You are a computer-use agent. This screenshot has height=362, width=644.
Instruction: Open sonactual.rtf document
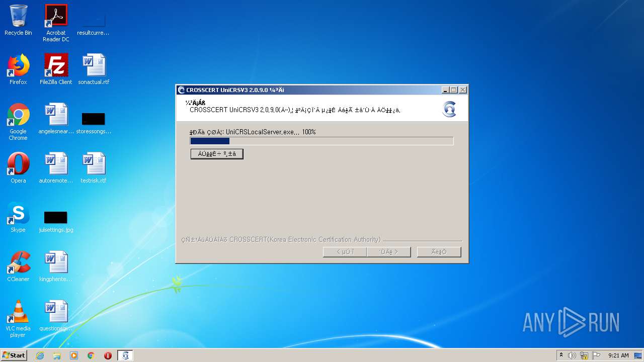tap(94, 69)
